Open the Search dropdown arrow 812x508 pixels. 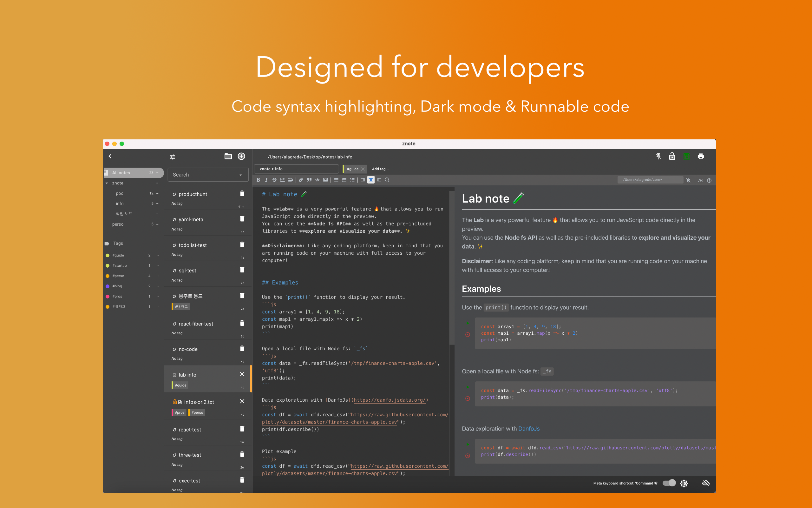[240, 175]
